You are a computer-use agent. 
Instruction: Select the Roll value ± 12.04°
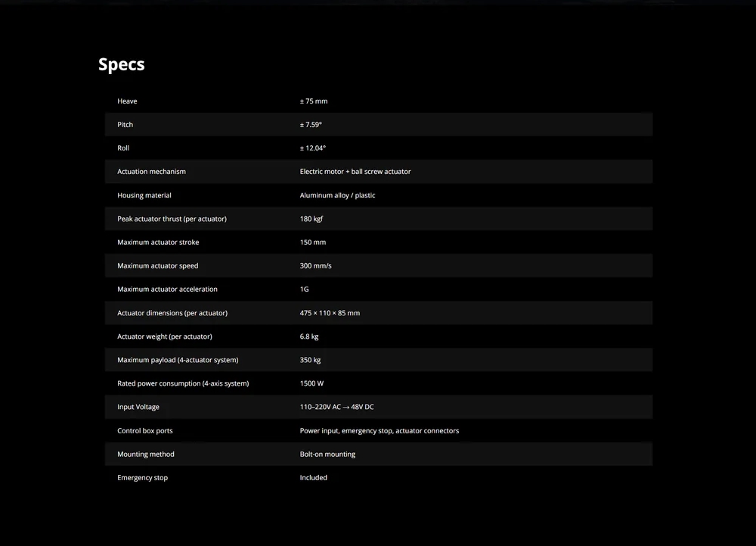pyautogui.click(x=313, y=148)
